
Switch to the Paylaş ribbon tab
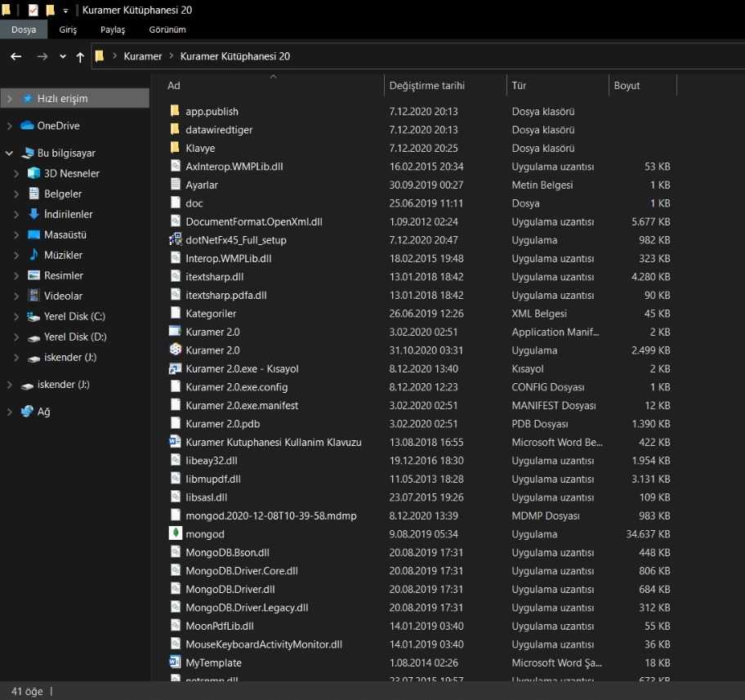click(x=113, y=29)
